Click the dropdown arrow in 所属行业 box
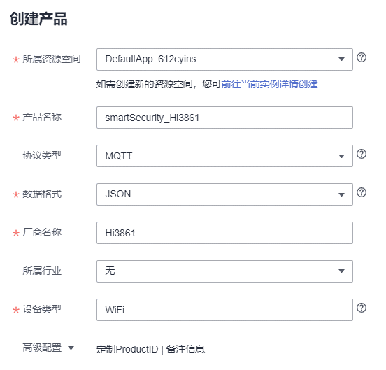This screenshot has height=370, width=386. click(341, 271)
